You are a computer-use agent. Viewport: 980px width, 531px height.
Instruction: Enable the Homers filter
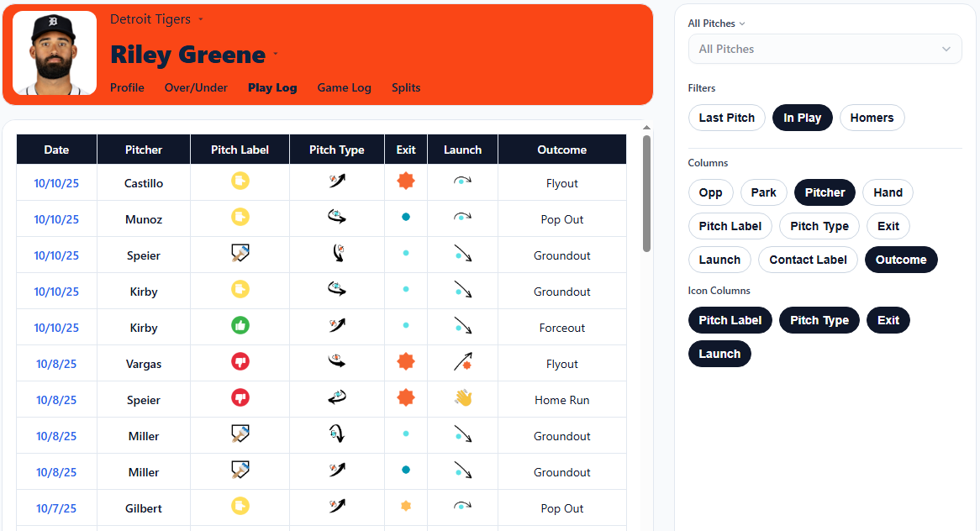tap(872, 118)
